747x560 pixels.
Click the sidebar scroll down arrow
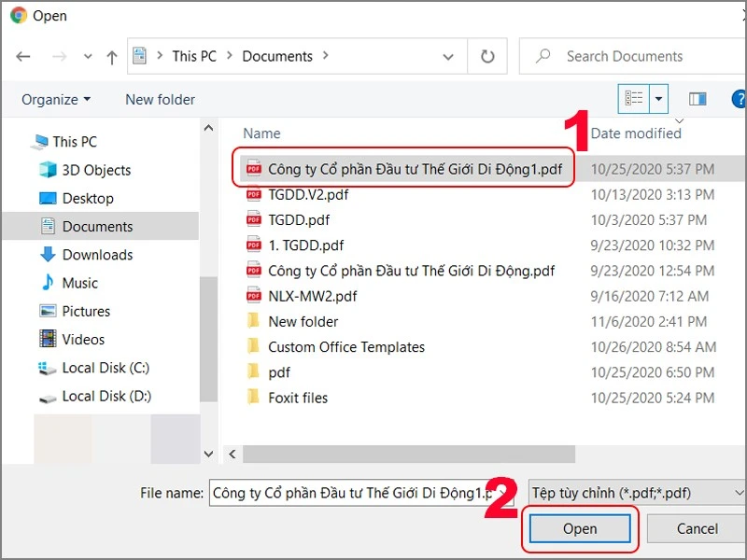tap(208, 454)
